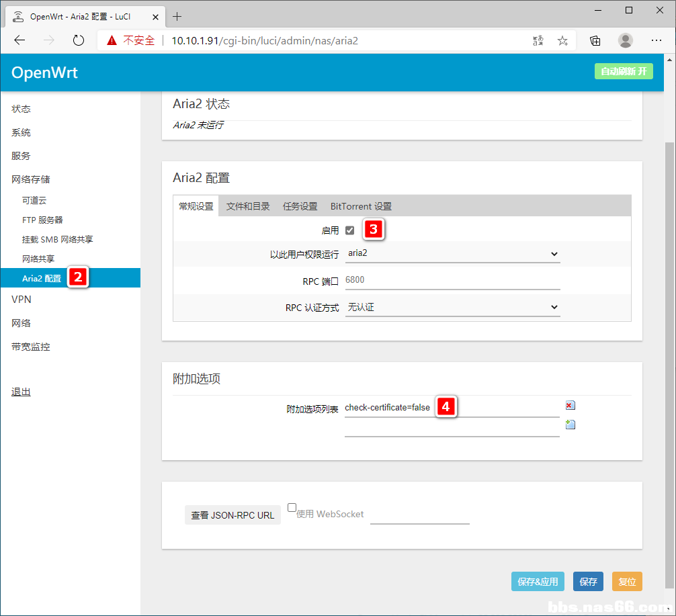Click the browser forward arrow
This screenshot has height=616, width=676.
49,40
